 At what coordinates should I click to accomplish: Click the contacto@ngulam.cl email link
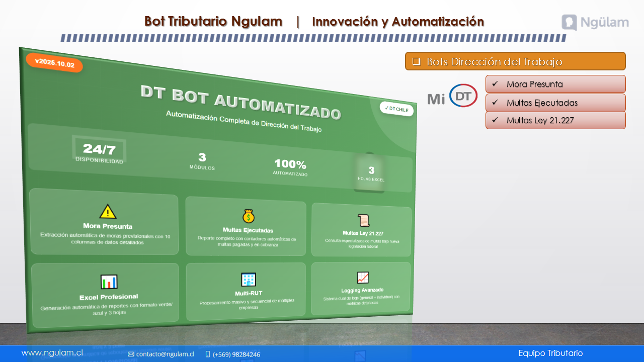click(165, 354)
